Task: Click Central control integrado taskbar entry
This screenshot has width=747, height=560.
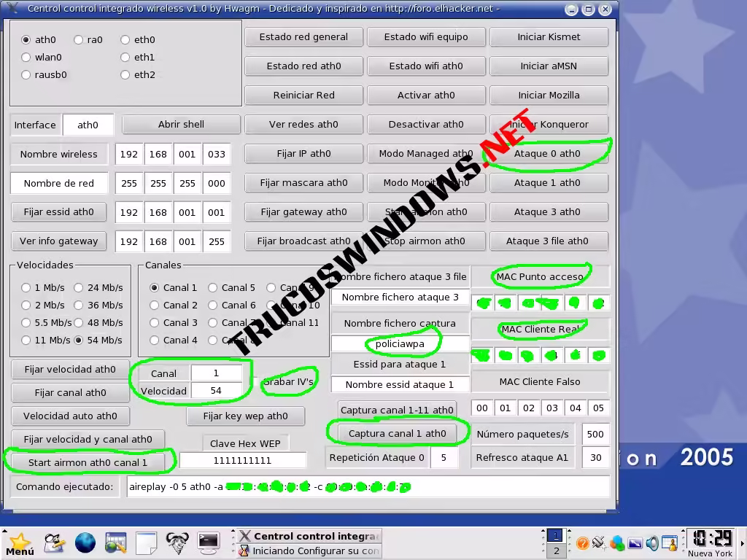Action: [309, 536]
